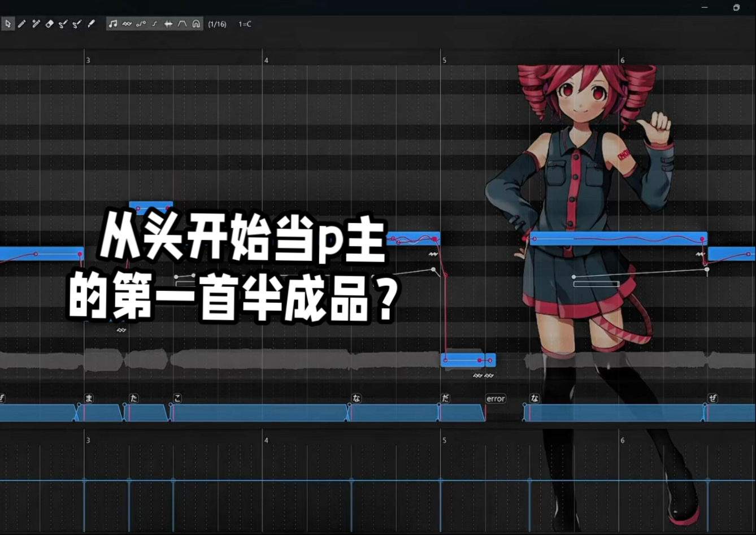Open the 1=C key setting
Viewport: 756px width, 535px height.
coord(245,24)
